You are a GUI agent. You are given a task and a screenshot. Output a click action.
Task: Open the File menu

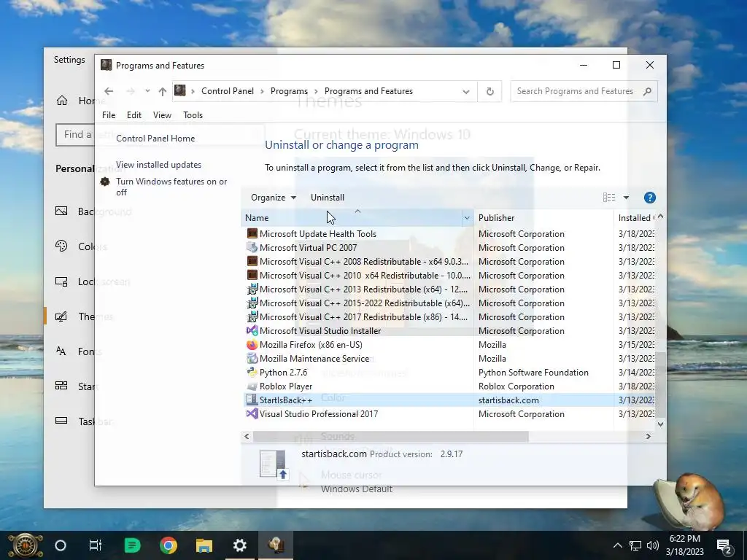pos(109,114)
